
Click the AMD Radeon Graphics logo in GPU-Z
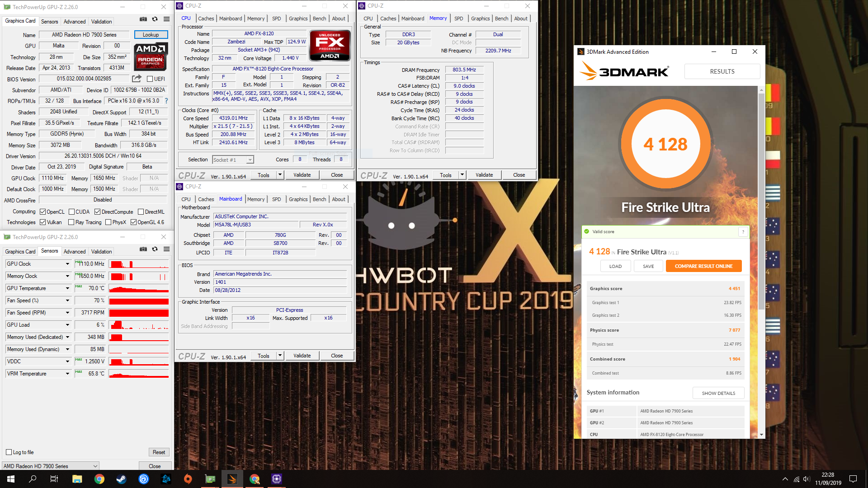151,56
